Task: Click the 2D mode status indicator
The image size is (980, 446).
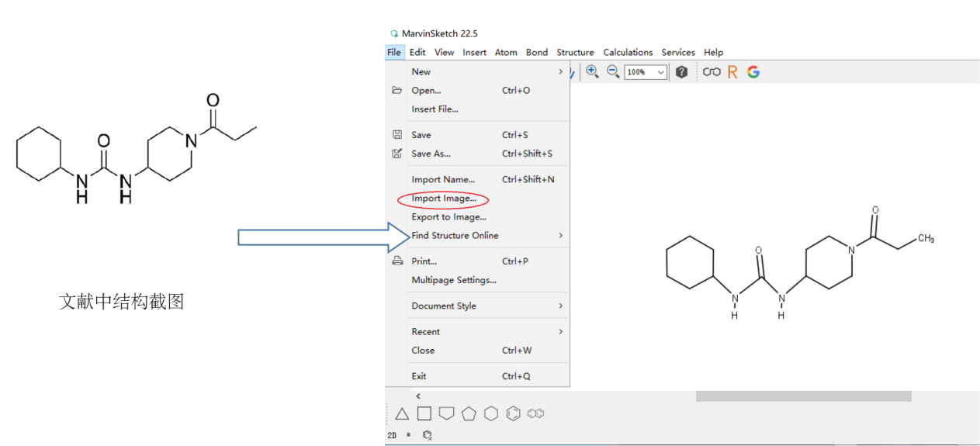Action: point(392,436)
